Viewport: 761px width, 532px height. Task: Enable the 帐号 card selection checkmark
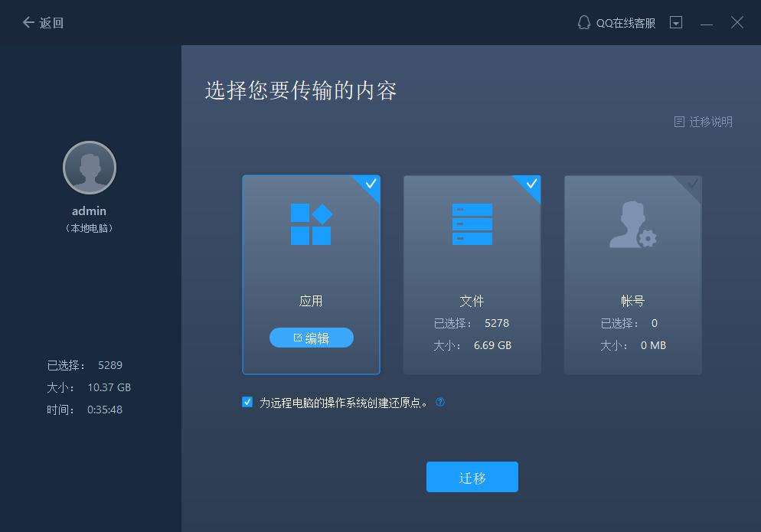tap(691, 184)
